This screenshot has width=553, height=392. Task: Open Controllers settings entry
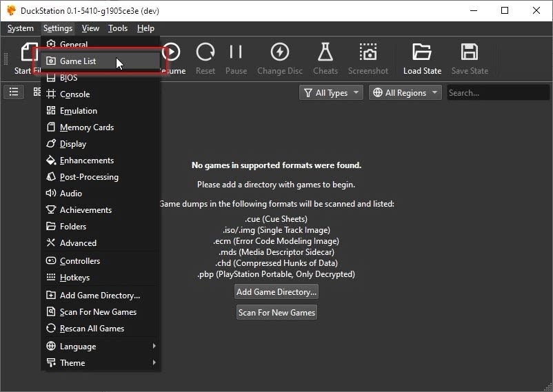click(x=101, y=261)
